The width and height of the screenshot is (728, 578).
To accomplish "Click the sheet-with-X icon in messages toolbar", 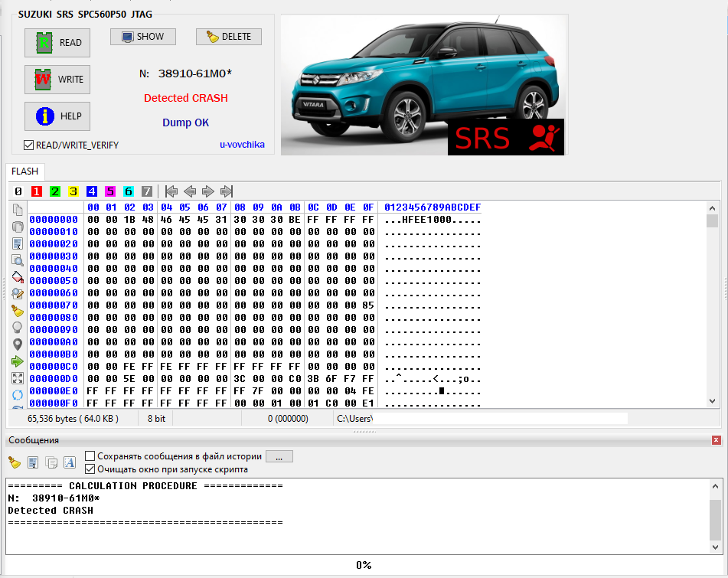I will coord(33,462).
